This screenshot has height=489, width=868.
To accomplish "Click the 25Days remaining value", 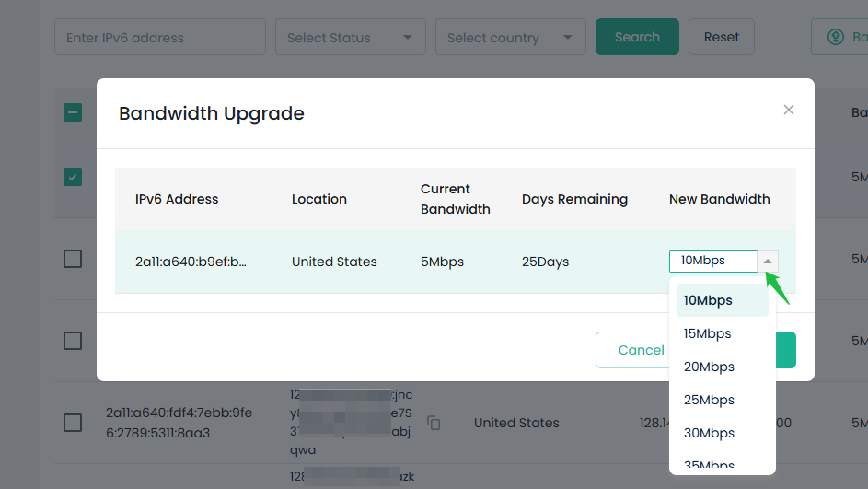I will tap(545, 262).
